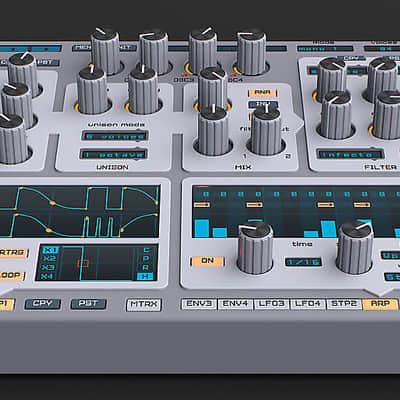The height and width of the screenshot is (400, 400).
Task: Toggle the arpeggiator ON button
Action: tap(207, 261)
